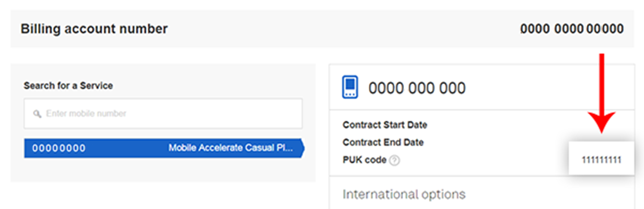This screenshot has width=644, height=209.
Task: Click the Search for a Service heading
Action: point(68,86)
